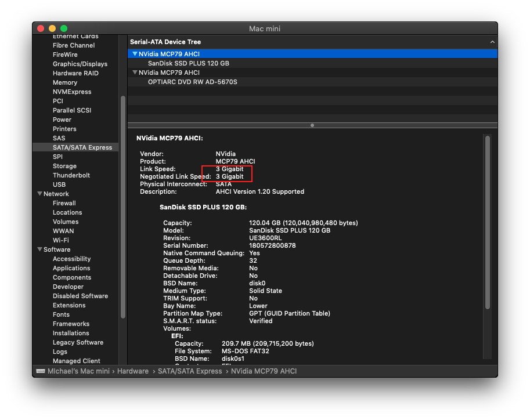Image resolution: width=530 pixels, height=420 pixels.
Task: Click the green zoom window button
Action: 64,28
